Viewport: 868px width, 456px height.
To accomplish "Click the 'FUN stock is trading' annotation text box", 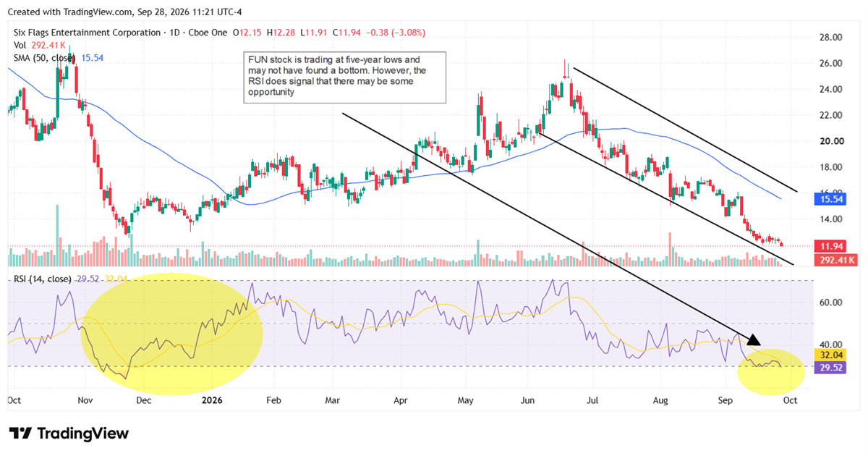I will [344, 78].
